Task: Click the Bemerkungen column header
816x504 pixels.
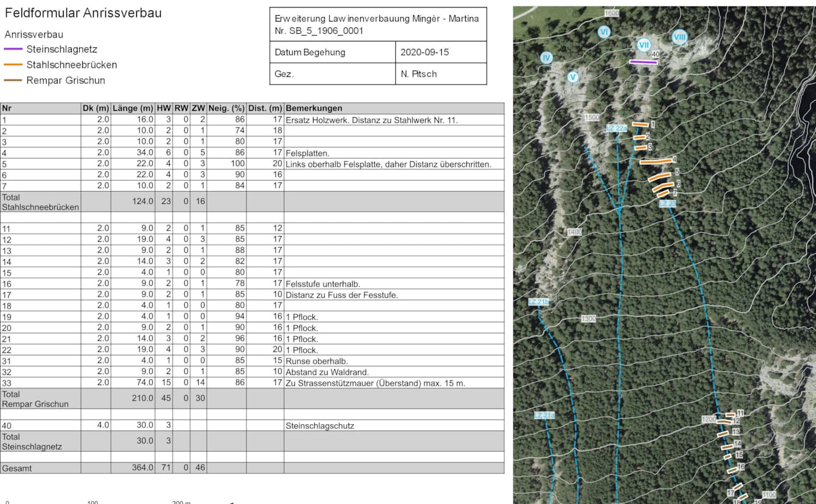Action: pos(314,108)
